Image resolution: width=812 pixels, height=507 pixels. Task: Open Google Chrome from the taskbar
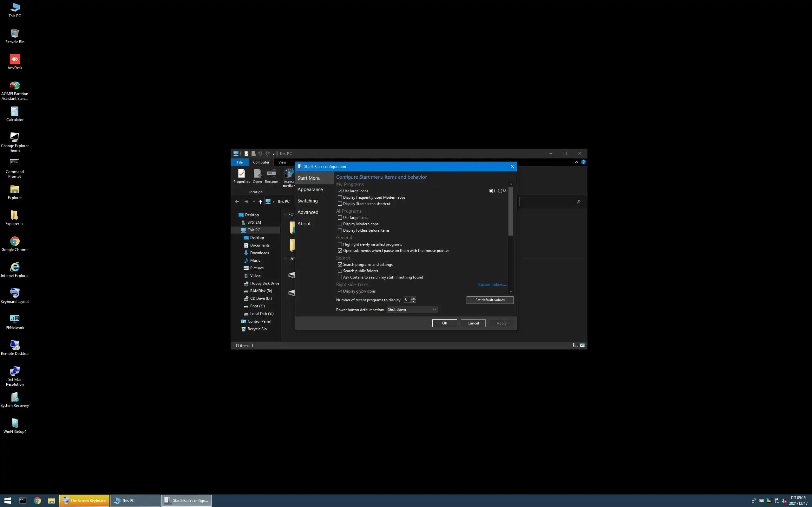click(x=37, y=501)
